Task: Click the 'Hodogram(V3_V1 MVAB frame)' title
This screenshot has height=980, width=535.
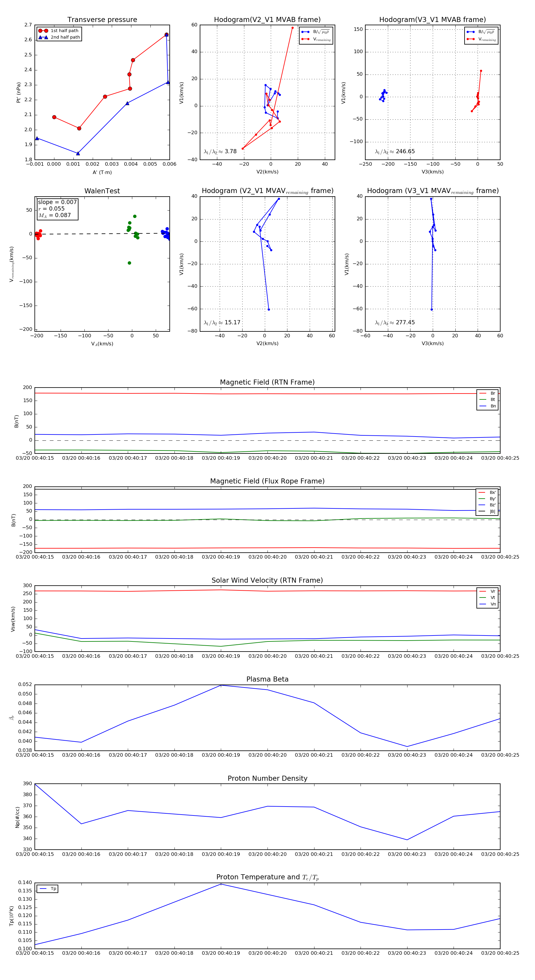Action: (432, 20)
